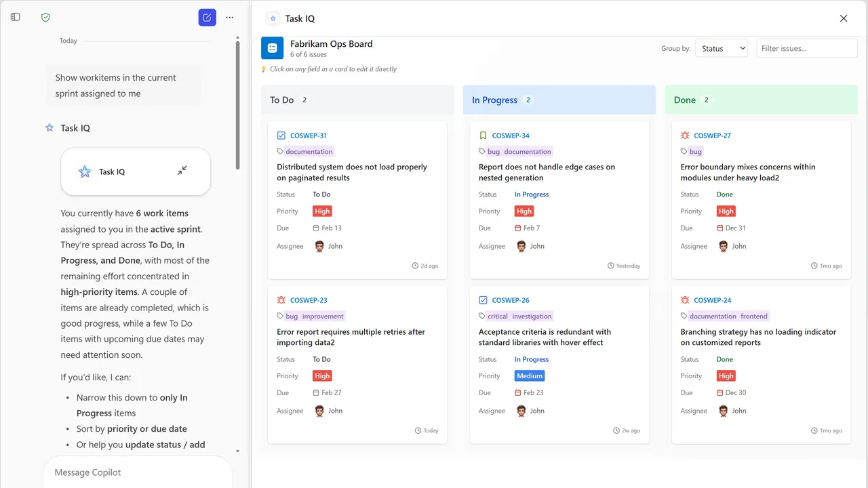The height and width of the screenshot is (488, 868).
Task: Click John's avatar on COSWEP-26 card
Action: click(x=521, y=411)
